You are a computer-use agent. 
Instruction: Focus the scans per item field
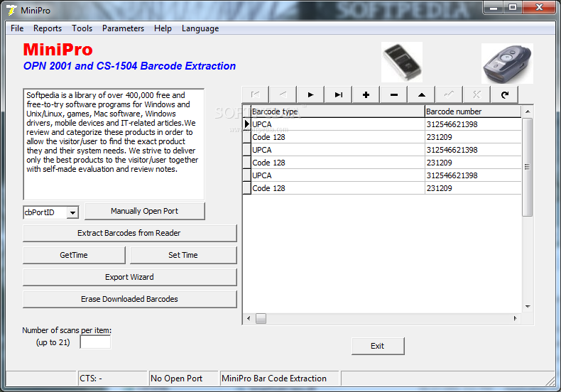pyautogui.click(x=95, y=342)
